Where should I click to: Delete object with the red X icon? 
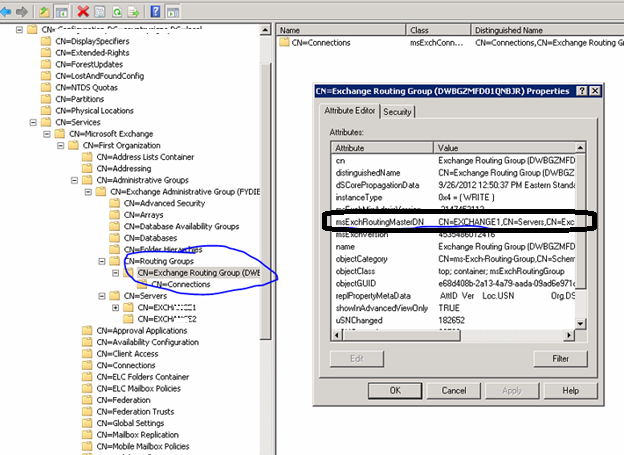(83, 12)
